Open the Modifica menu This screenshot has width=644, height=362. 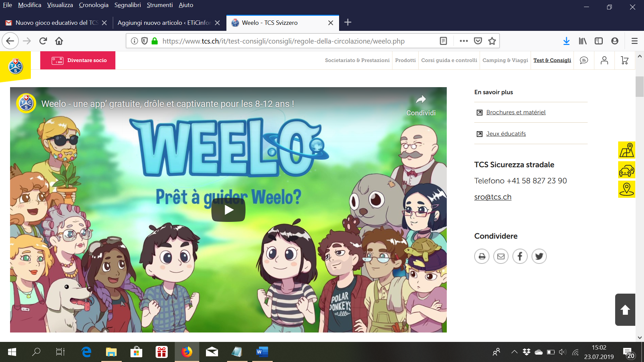(30, 5)
